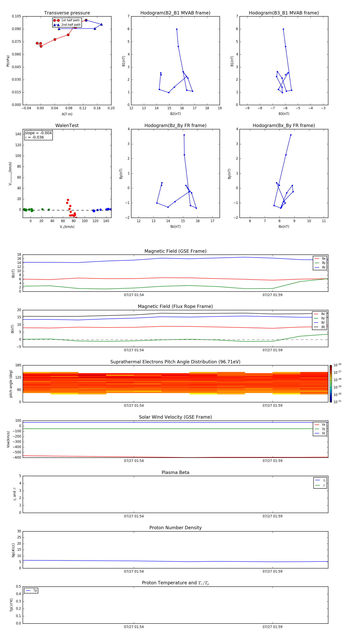Viewport: 351px width, 644px height.
Task: Click the "By'" entry in flux rope legend
Action: pos(320,318)
